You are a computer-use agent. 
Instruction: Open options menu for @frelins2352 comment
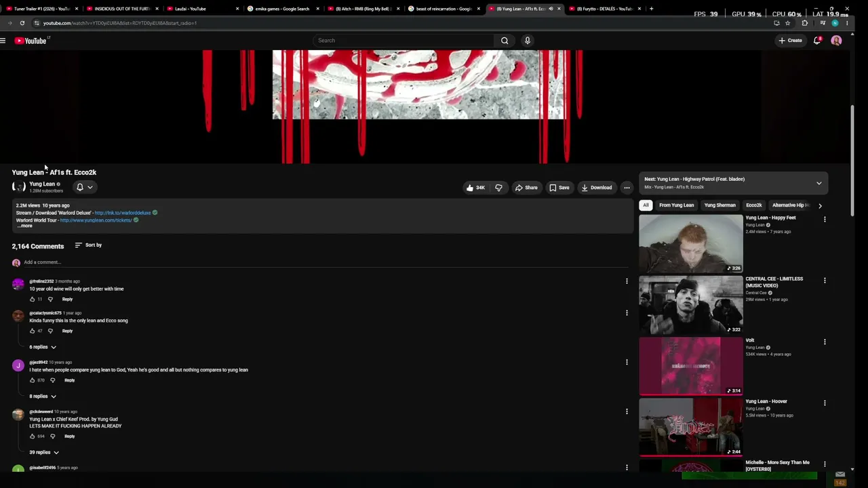click(627, 281)
